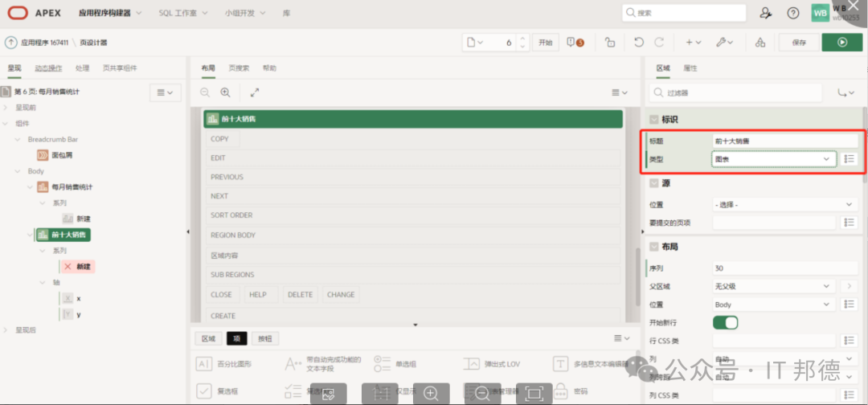
Task: Click the Title field with 前十大销售
Action: [x=784, y=141]
